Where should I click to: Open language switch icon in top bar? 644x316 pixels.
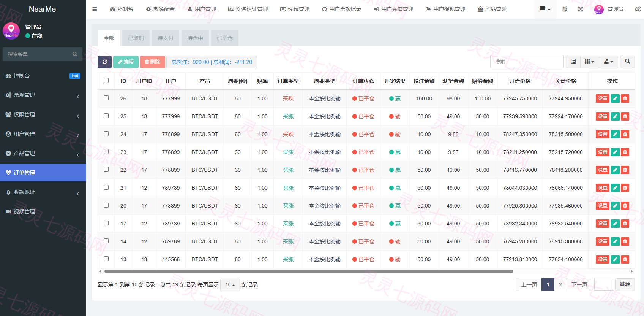[565, 9]
